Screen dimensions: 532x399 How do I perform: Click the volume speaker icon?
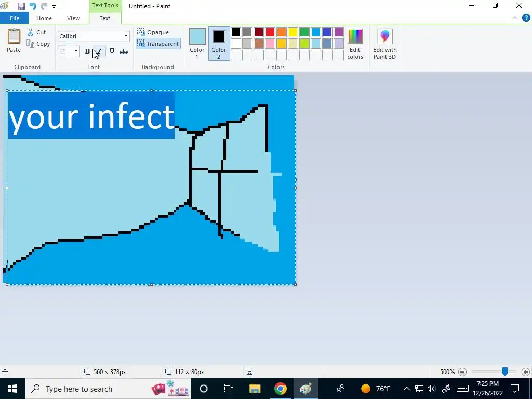pos(431,389)
